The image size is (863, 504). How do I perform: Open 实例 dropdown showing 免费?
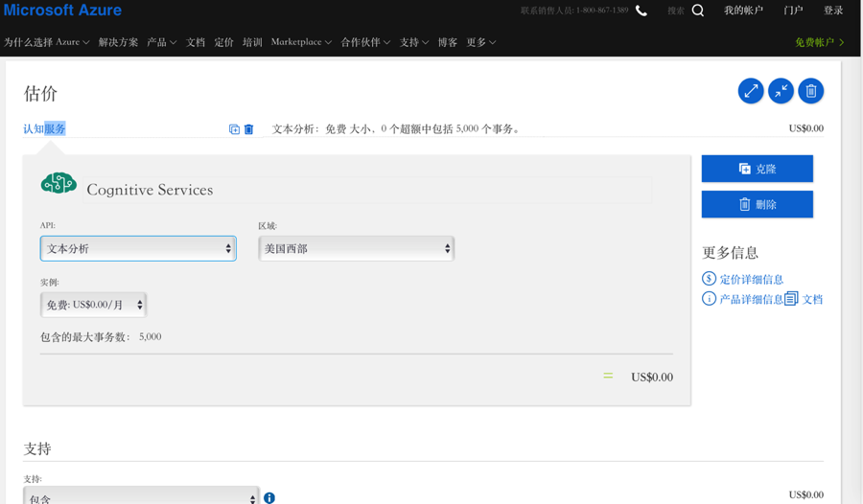(94, 305)
